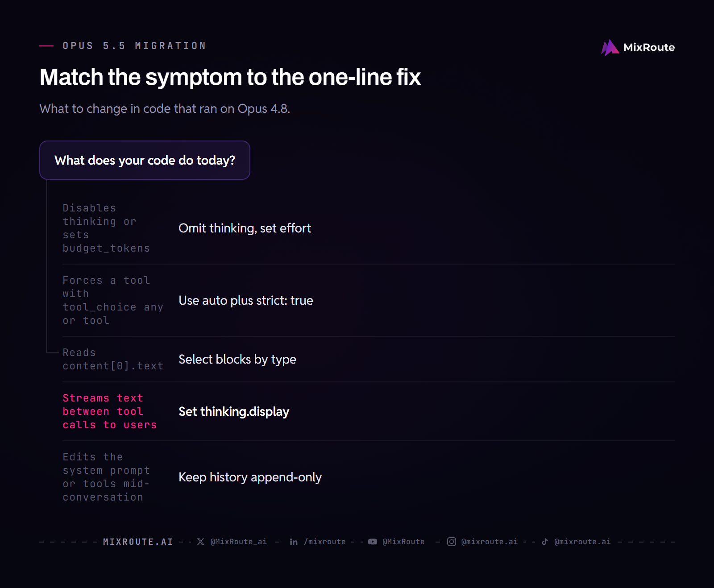Click the MixRoute brand name
714x588 pixels.
[649, 47]
